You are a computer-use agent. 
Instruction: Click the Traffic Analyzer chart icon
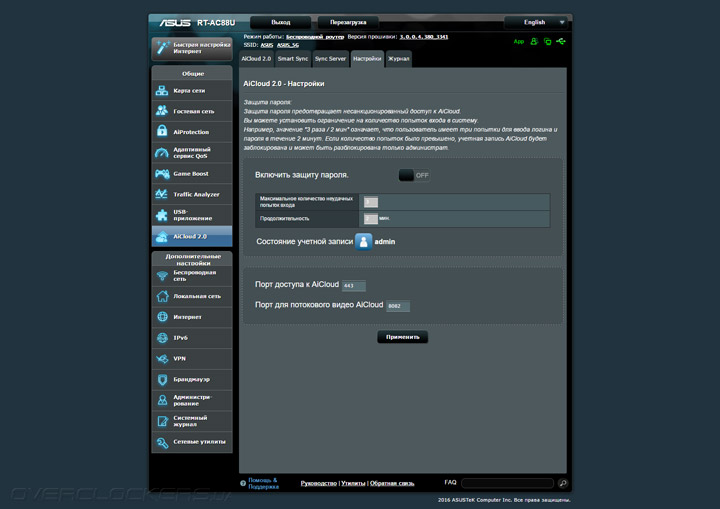[162, 194]
